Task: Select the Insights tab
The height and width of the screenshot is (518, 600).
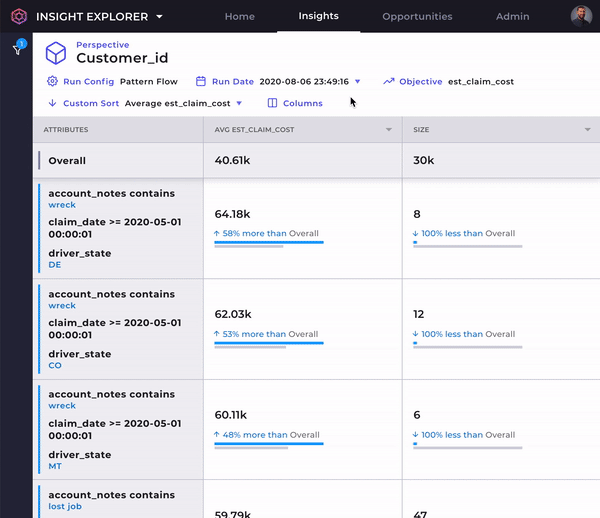Action: [318, 16]
